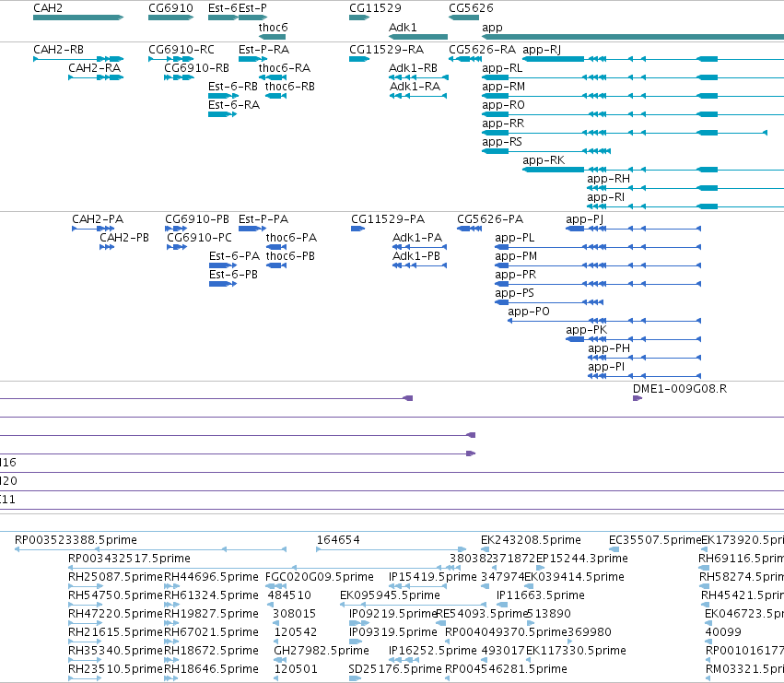
Task: Click the app-PK protein label
Action: pyautogui.click(x=587, y=330)
